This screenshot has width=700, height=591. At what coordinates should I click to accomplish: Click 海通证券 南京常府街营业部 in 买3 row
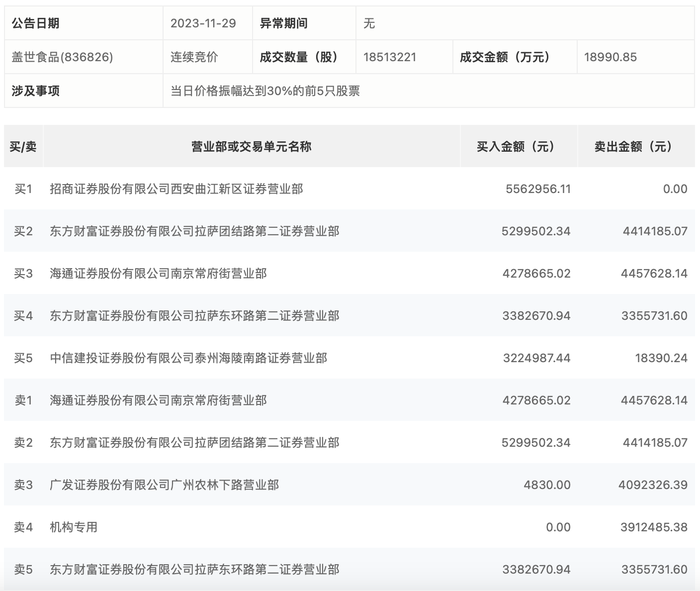[x=158, y=273]
